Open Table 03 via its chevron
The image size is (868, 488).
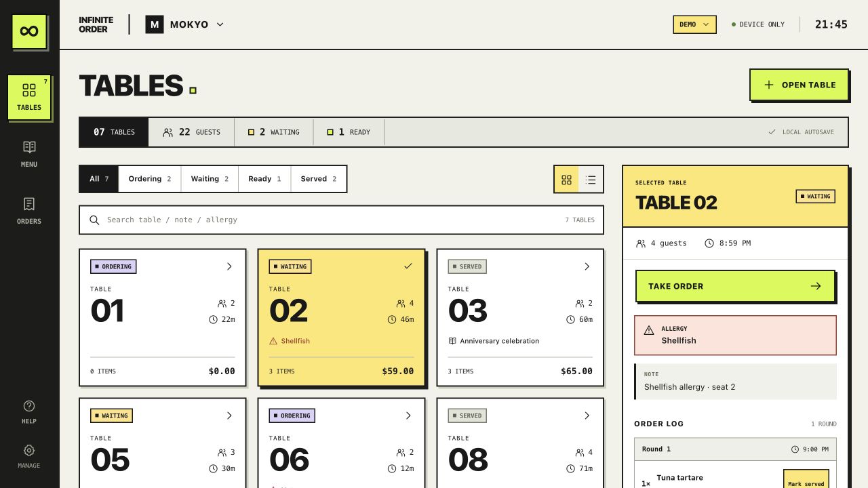[x=587, y=266]
